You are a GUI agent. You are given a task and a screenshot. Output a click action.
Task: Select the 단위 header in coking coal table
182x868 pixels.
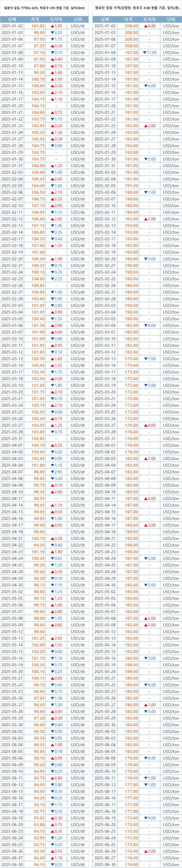click(x=171, y=20)
